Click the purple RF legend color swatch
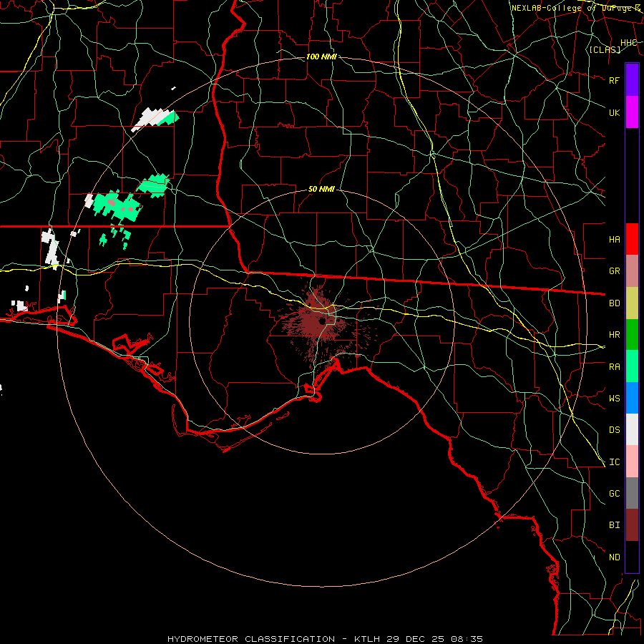Screen dimensions: 644x644 [x=632, y=80]
